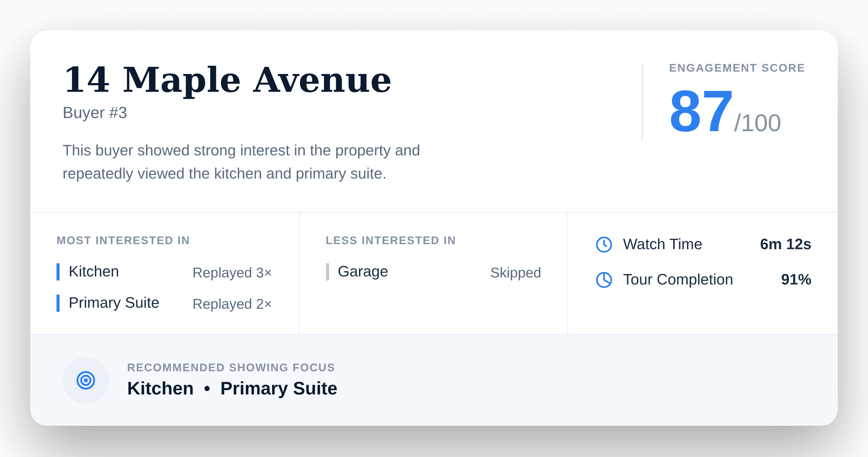Click the Watch Time clock icon

click(x=604, y=244)
